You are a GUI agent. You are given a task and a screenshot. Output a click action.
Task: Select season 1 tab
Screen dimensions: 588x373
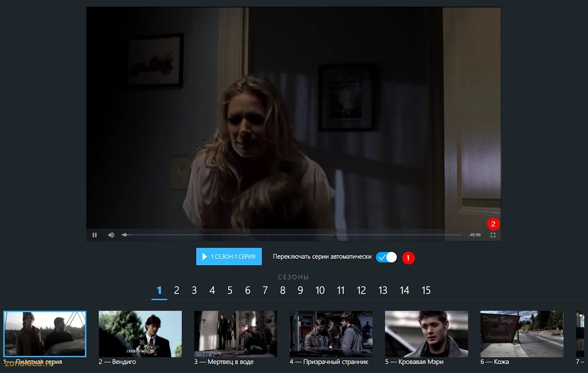[x=159, y=291]
